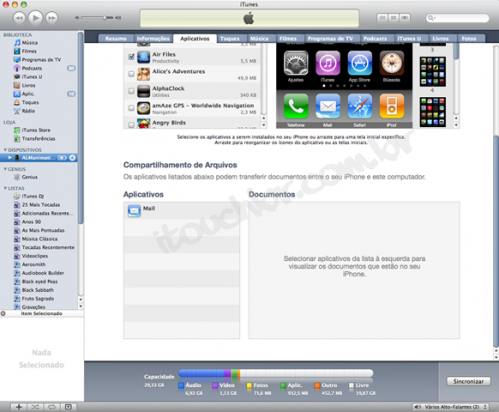
Task: Collapse the DISPOSITIVOS section
Action: tap(5, 150)
